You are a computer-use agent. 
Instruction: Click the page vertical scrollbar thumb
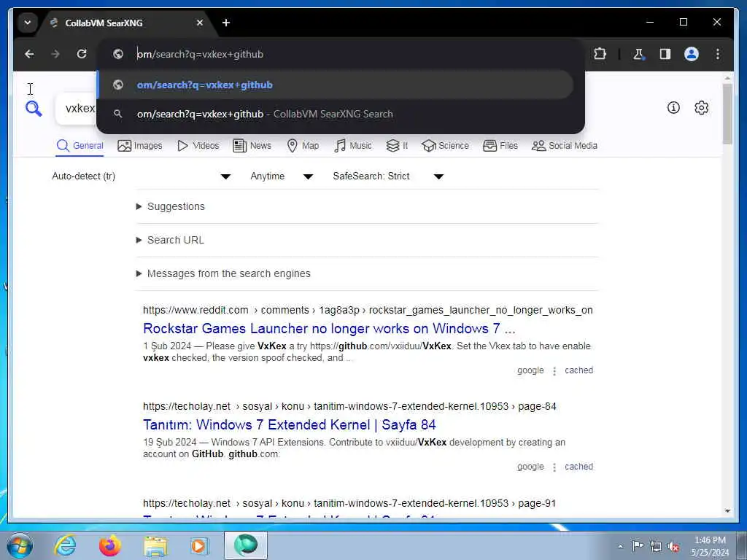727,114
